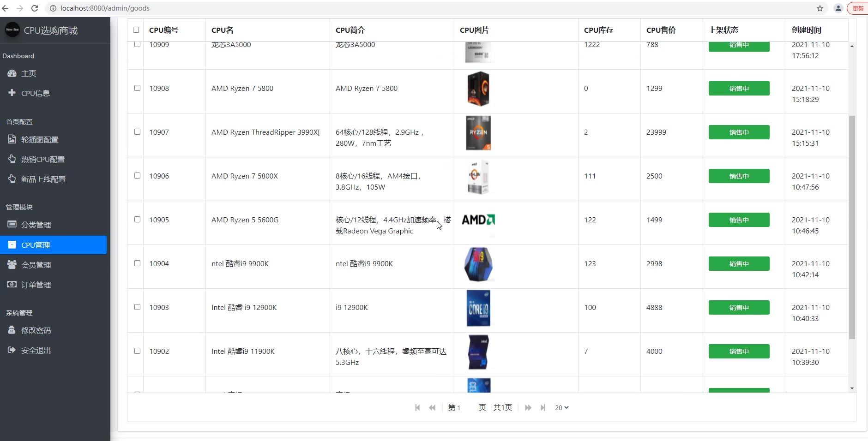Viewport: 868px width, 441px height.
Task: Go to previous page of table
Action: [432, 407]
